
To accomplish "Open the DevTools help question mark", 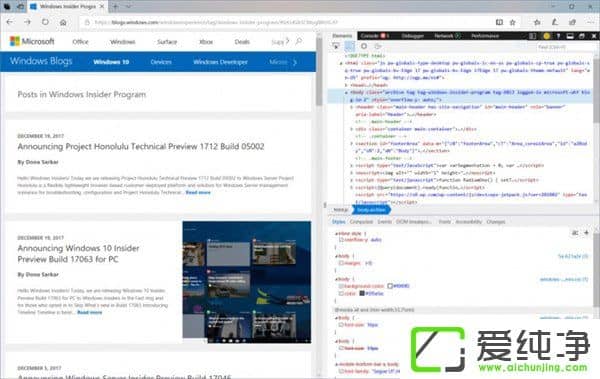I will tap(558, 36).
